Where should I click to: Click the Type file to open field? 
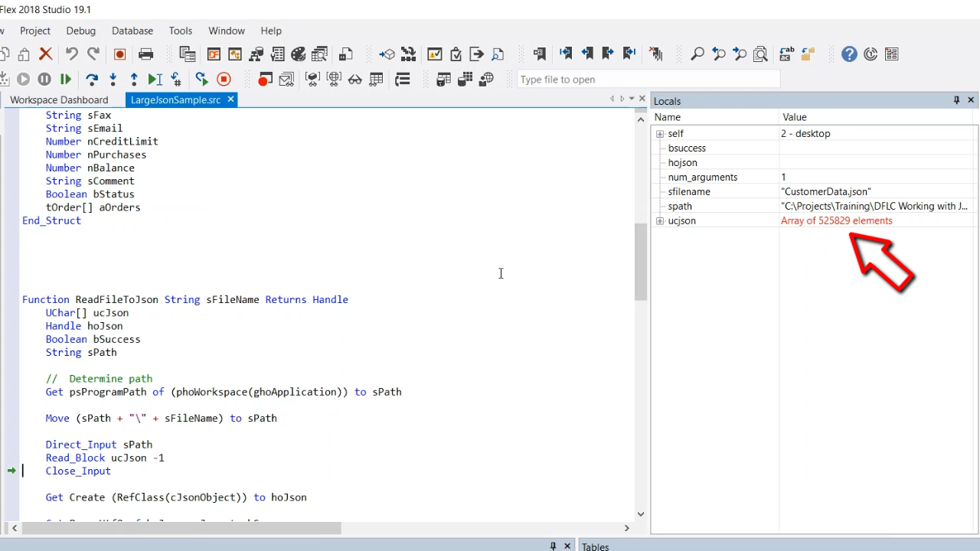tap(648, 80)
